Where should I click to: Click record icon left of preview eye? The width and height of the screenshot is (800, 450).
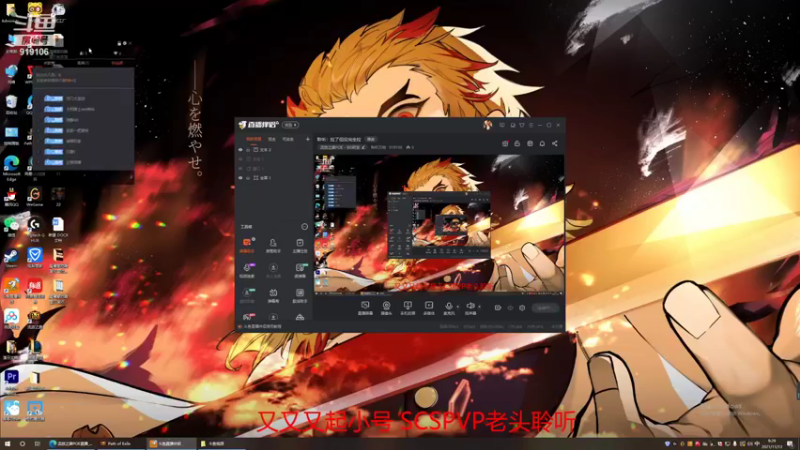(498, 308)
